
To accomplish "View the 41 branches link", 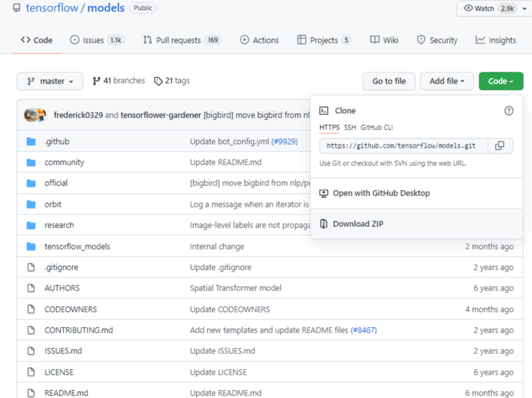I will [x=119, y=81].
